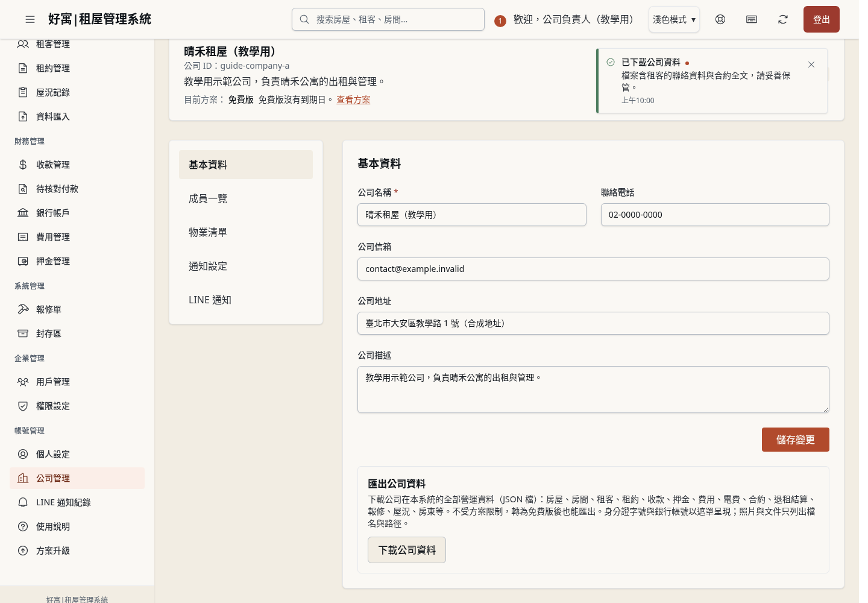Select the 基本資料 tab
Image resolution: width=868 pixels, height=603 pixels.
point(246,165)
